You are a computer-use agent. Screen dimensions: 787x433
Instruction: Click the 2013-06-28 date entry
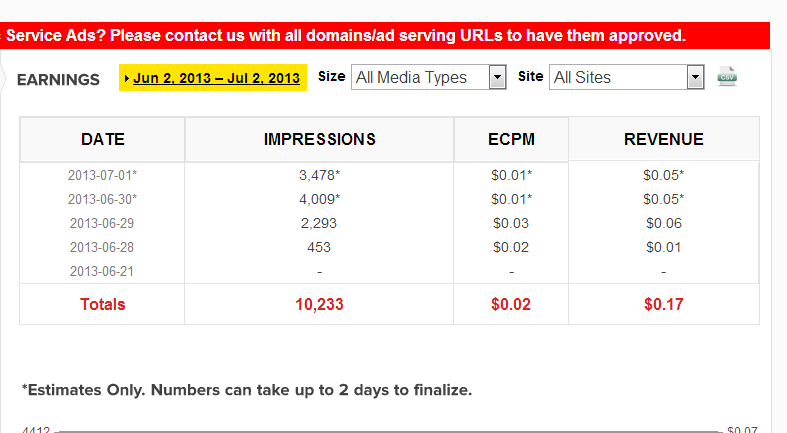pyautogui.click(x=101, y=247)
